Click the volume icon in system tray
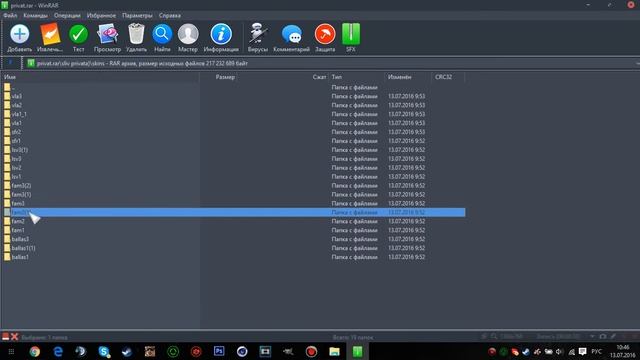640x360 pixels. pos(559,351)
